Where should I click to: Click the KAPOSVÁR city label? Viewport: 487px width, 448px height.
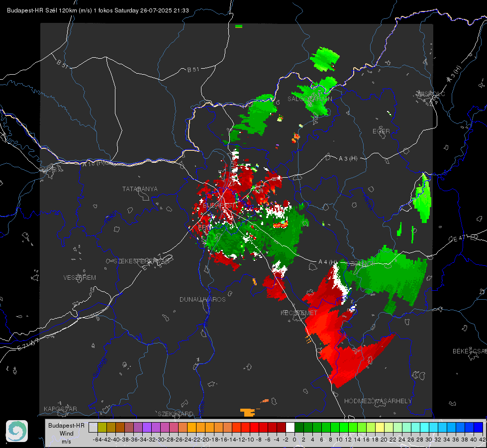click(60, 409)
